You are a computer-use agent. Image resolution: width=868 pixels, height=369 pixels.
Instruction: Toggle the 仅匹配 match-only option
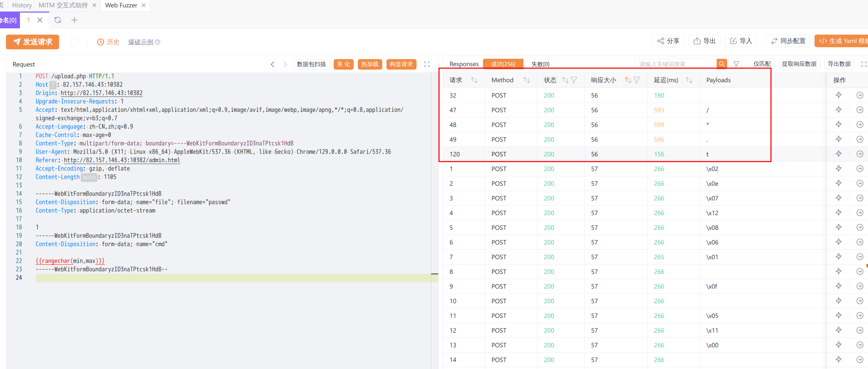[761, 64]
